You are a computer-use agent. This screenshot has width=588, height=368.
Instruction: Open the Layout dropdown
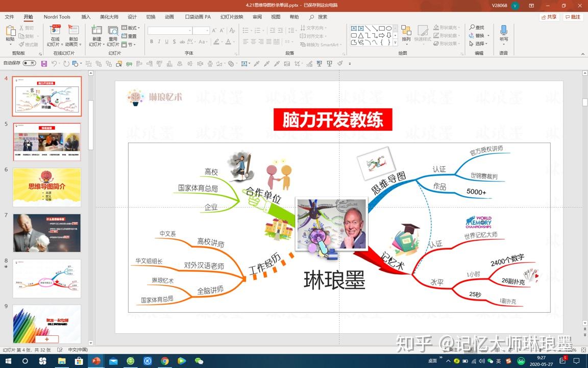[x=131, y=28]
